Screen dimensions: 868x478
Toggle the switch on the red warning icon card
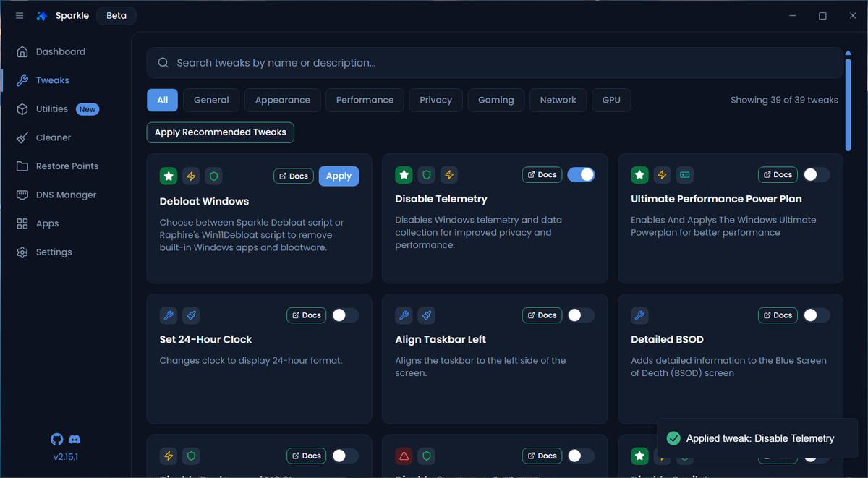(581, 456)
